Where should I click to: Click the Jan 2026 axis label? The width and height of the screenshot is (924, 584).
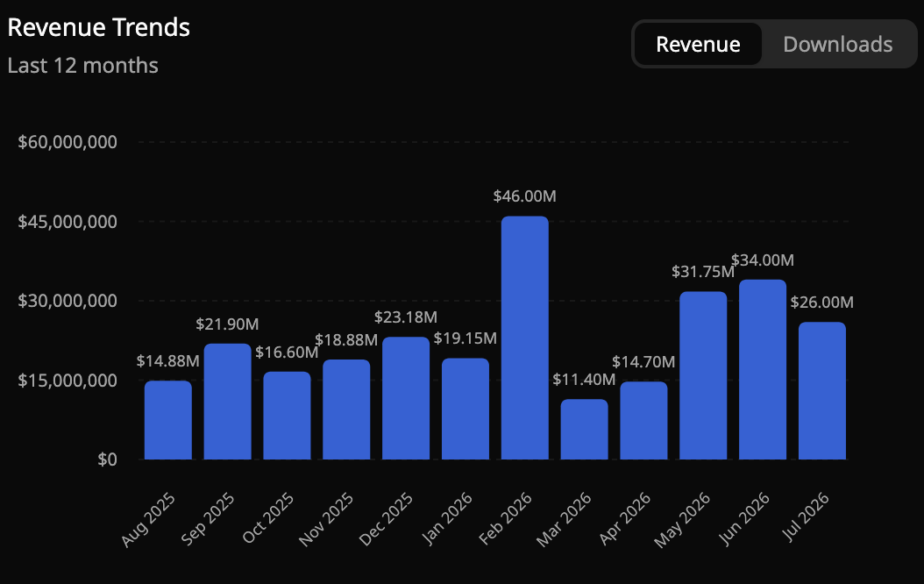[x=447, y=518]
